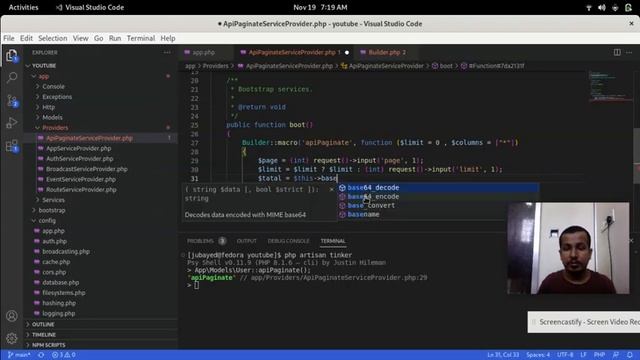
Task: Click the sync changes icon in status bar
Action: click(x=41, y=355)
